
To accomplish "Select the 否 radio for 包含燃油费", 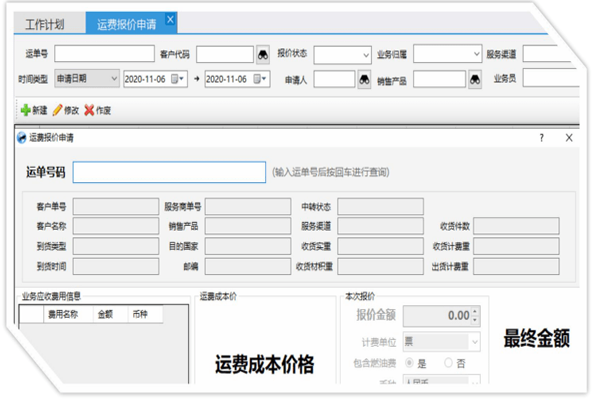I will click(448, 362).
